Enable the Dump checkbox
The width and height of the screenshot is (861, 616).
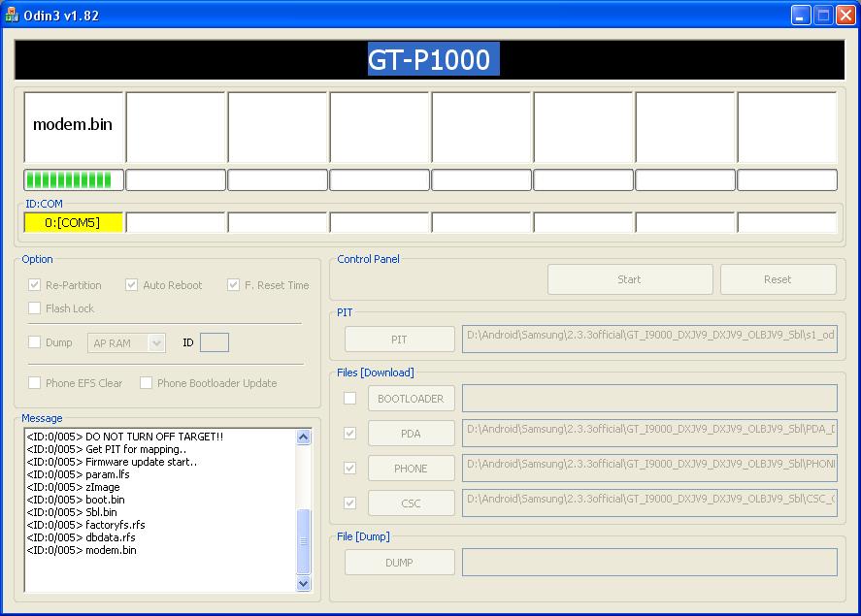(35, 341)
